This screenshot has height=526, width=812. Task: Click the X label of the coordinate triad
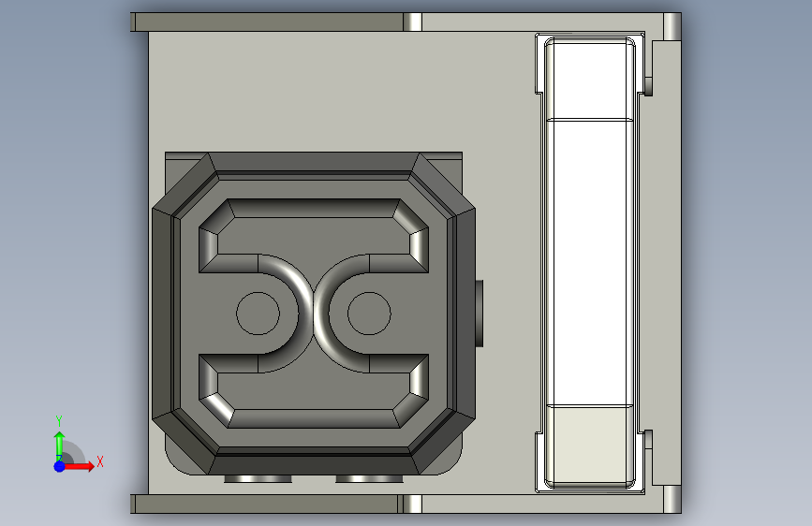point(100,461)
